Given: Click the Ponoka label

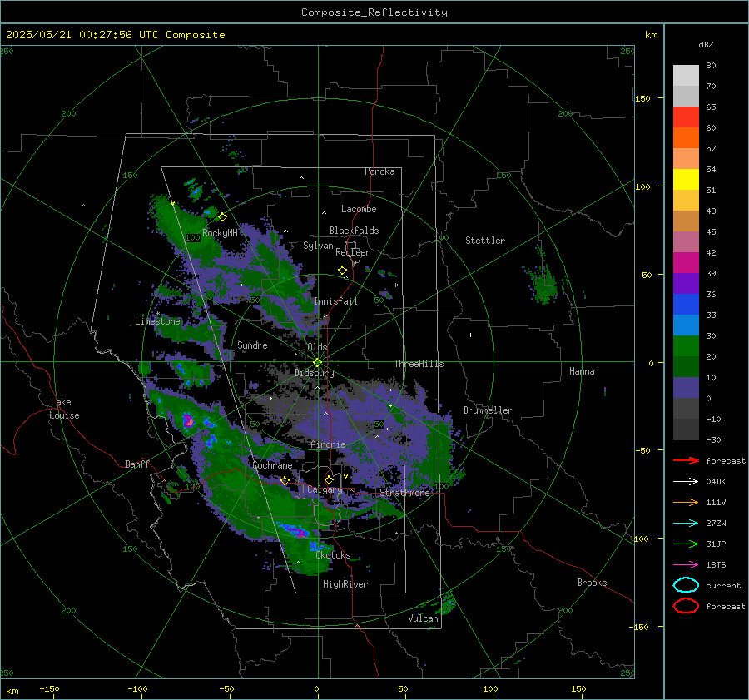Looking at the screenshot, I should coord(379,171).
